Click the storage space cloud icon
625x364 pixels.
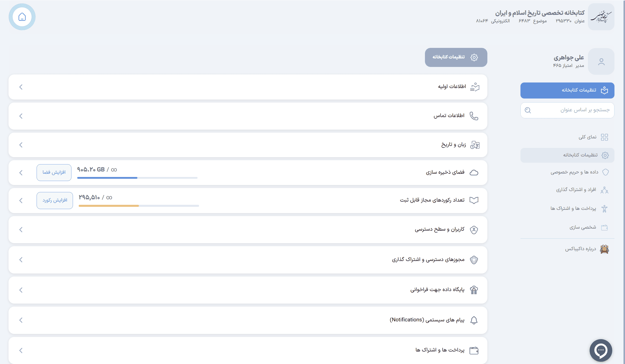[x=474, y=173]
